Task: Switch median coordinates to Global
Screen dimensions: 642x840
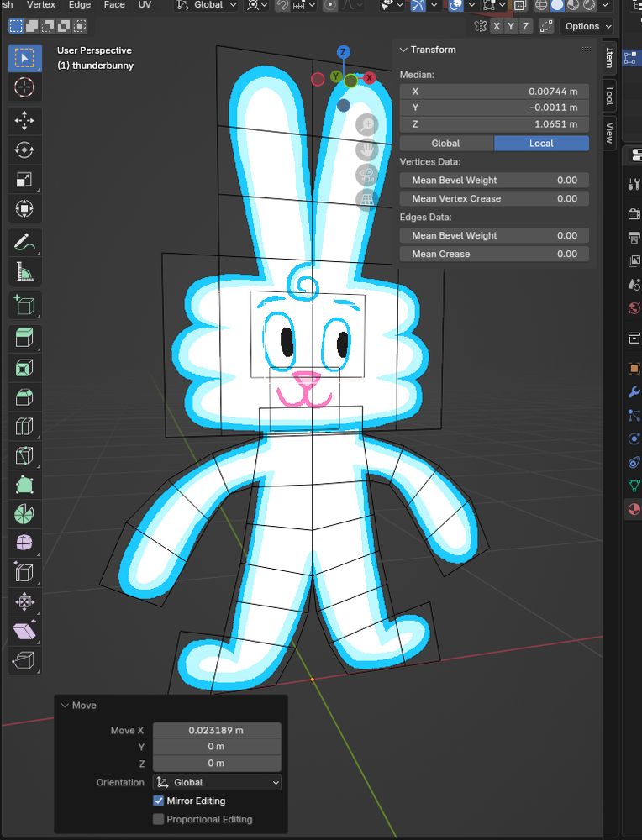Action: (446, 143)
